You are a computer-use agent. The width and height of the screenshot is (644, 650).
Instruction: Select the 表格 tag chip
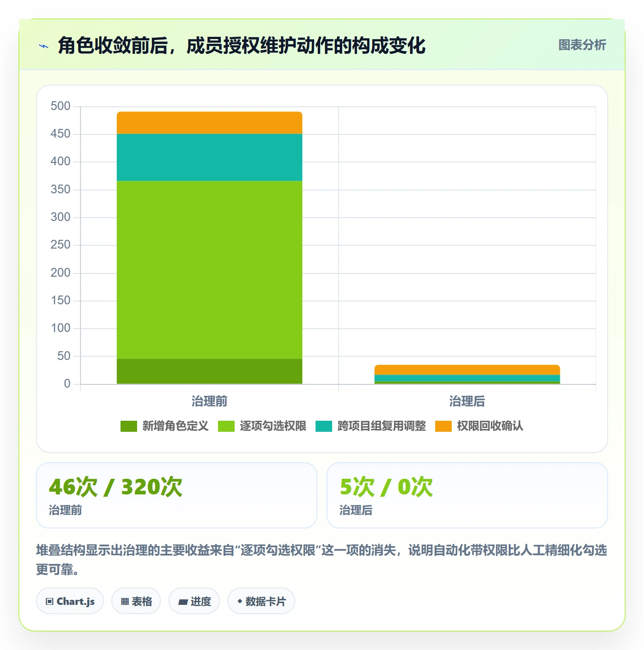pos(136,601)
